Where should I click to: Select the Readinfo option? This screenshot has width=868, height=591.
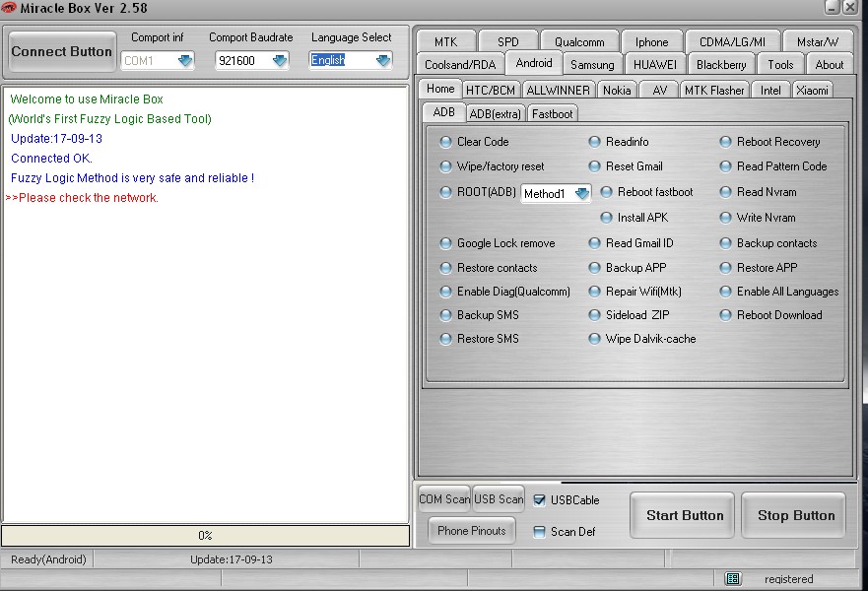(594, 142)
